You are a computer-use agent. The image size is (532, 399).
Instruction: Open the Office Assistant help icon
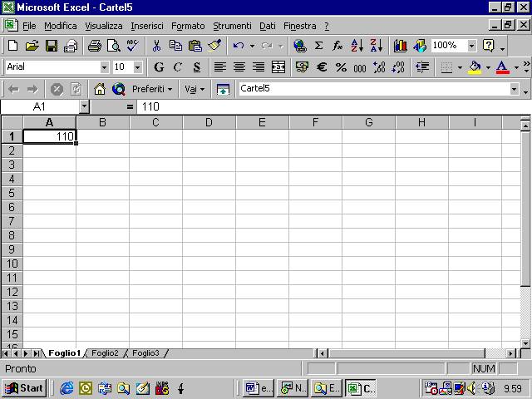[489, 46]
